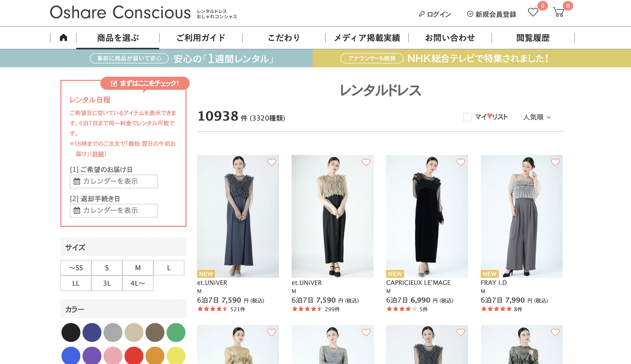Open the ご利用ガイド menu item
This screenshot has height=364, width=631.
pyautogui.click(x=201, y=38)
